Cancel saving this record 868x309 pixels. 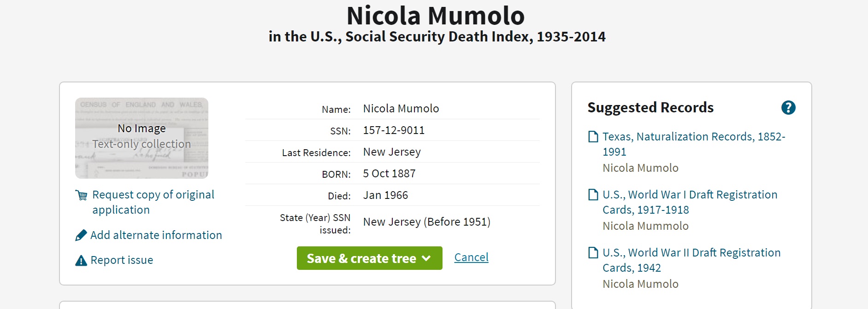[x=471, y=257]
